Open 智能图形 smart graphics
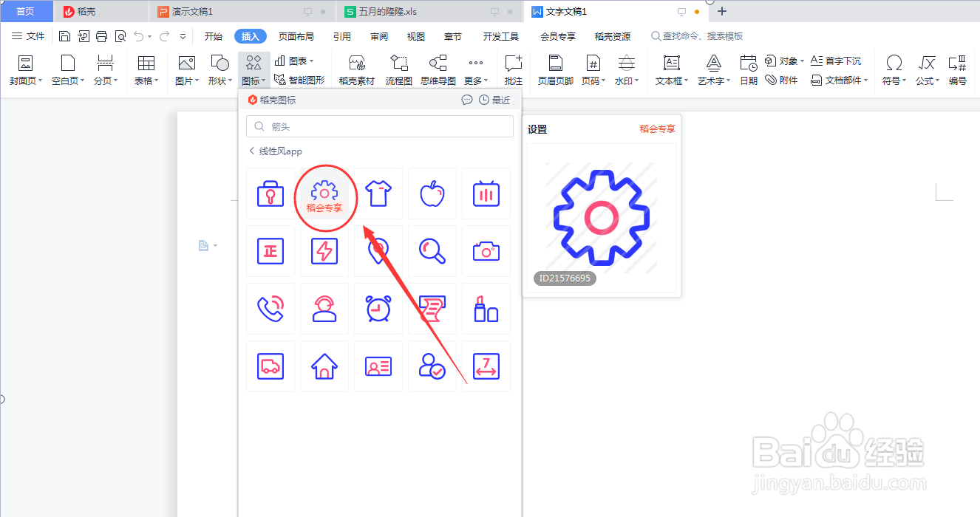The height and width of the screenshot is (517, 980). point(299,81)
